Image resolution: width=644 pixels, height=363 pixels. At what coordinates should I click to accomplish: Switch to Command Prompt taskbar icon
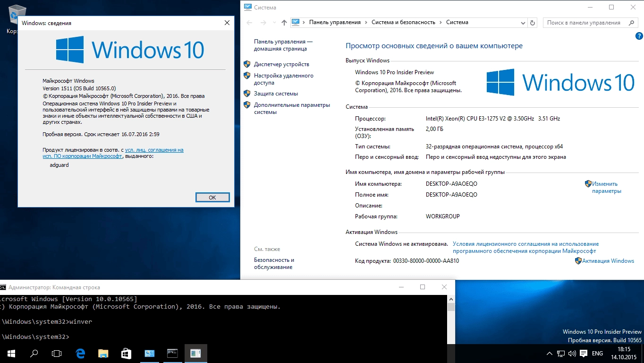pos(172,353)
